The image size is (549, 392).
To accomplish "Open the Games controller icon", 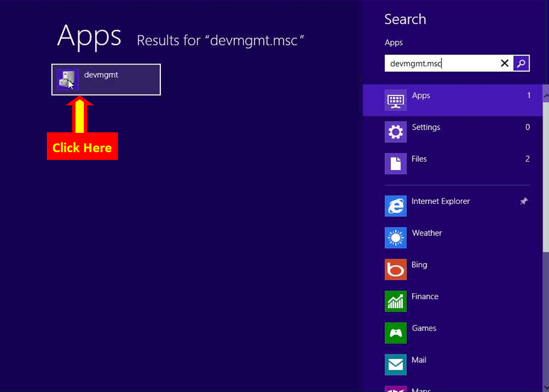I will click(x=395, y=333).
